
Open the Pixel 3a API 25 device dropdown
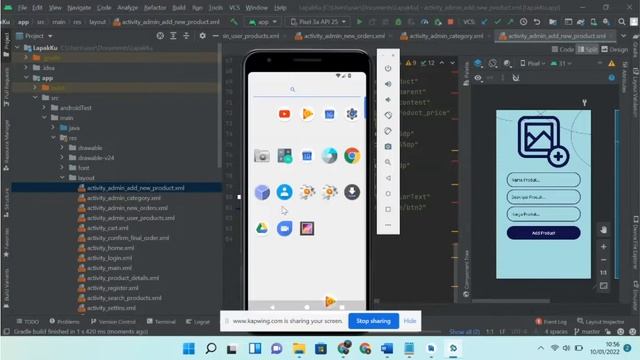(x=318, y=22)
